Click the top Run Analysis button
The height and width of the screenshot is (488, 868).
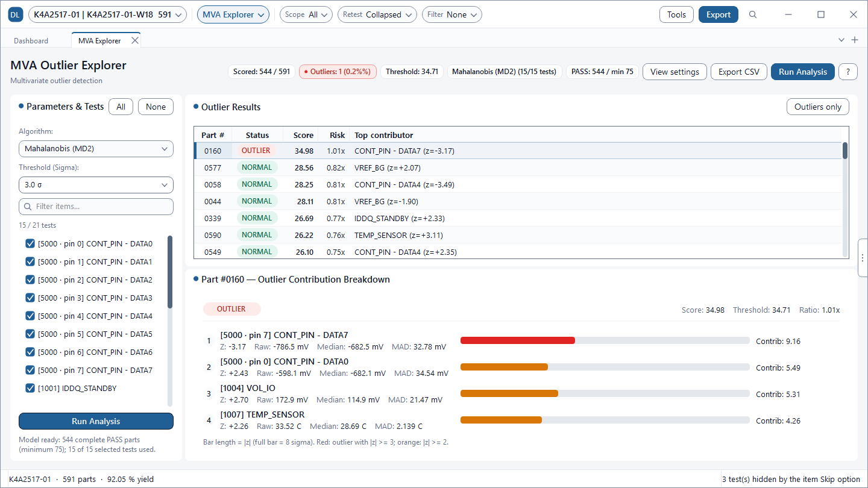point(803,72)
